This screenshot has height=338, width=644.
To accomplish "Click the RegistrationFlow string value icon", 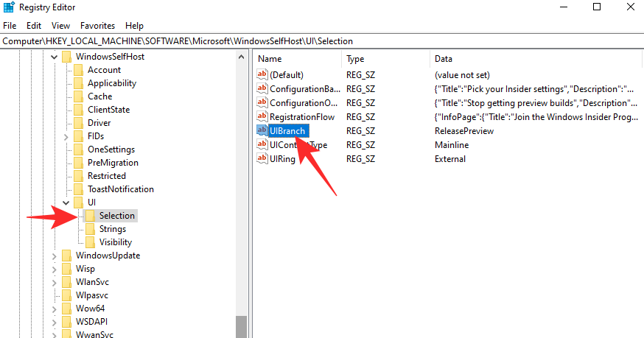I will point(262,116).
